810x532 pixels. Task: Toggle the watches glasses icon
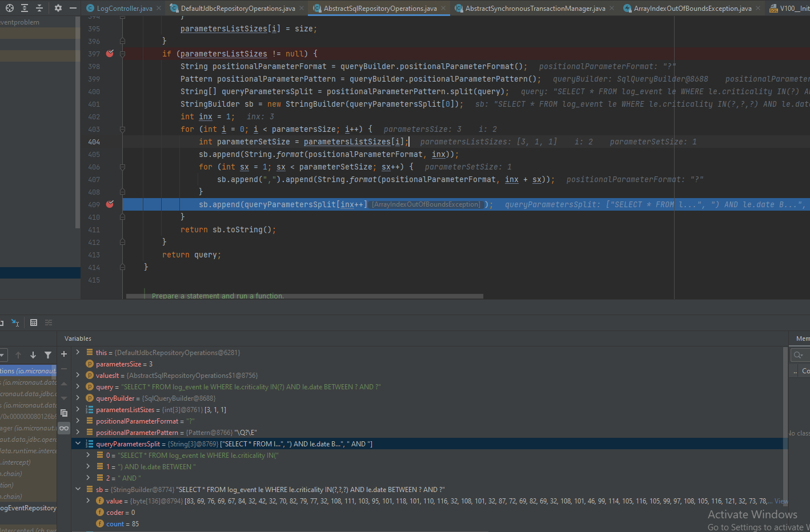click(x=64, y=428)
